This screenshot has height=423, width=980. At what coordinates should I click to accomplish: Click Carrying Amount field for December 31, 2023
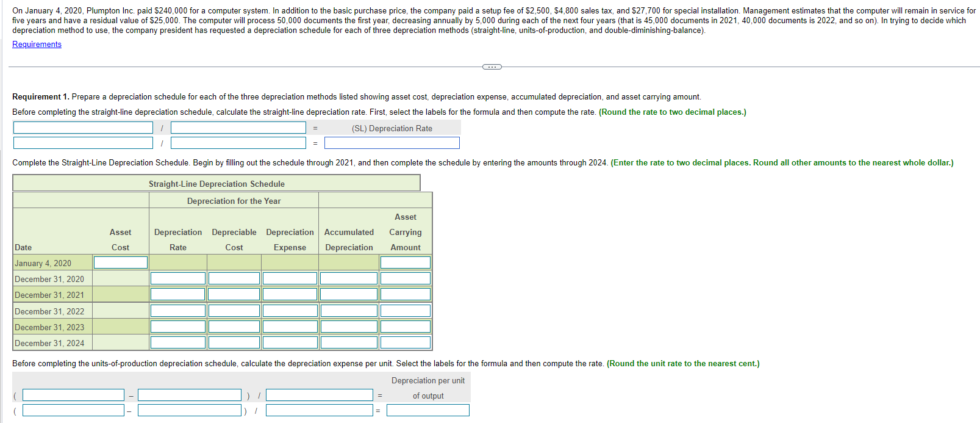coord(406,327)
